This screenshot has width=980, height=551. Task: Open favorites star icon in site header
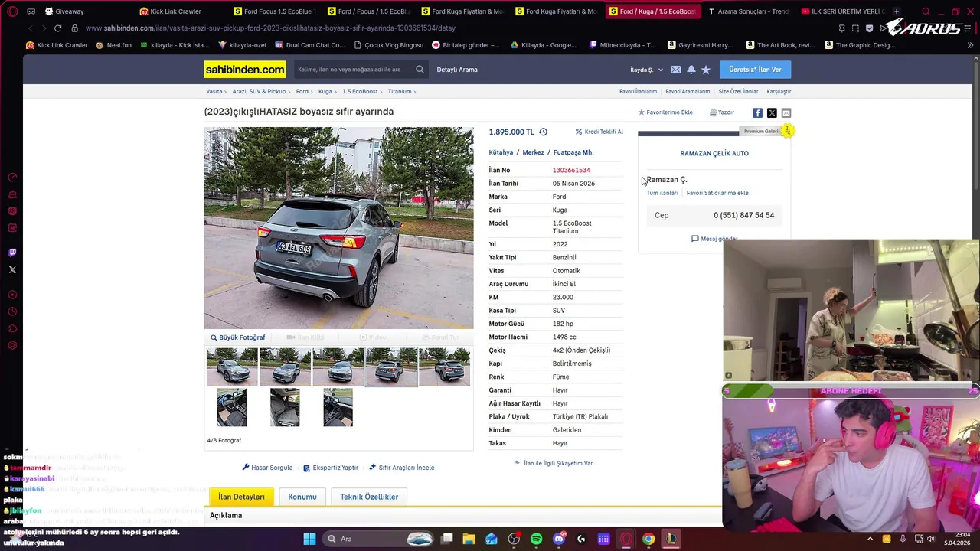click(x=706, y=70)
